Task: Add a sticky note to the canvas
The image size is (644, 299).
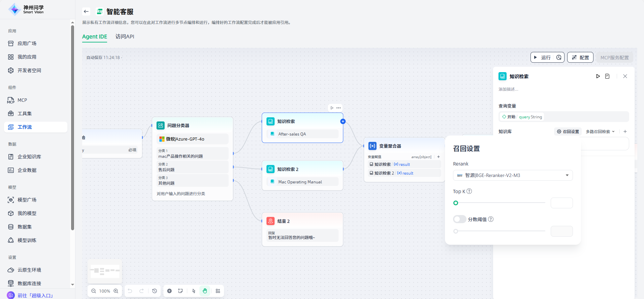Action: (181, 291)
